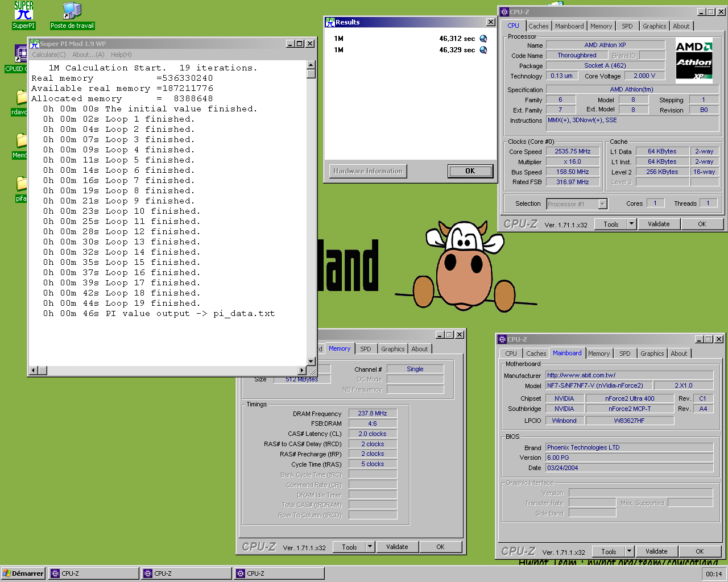This screenshot has height=582, width=728.
Task: Click the nForce2 Ultra 400 chipset field
Action: click(630, 398)
